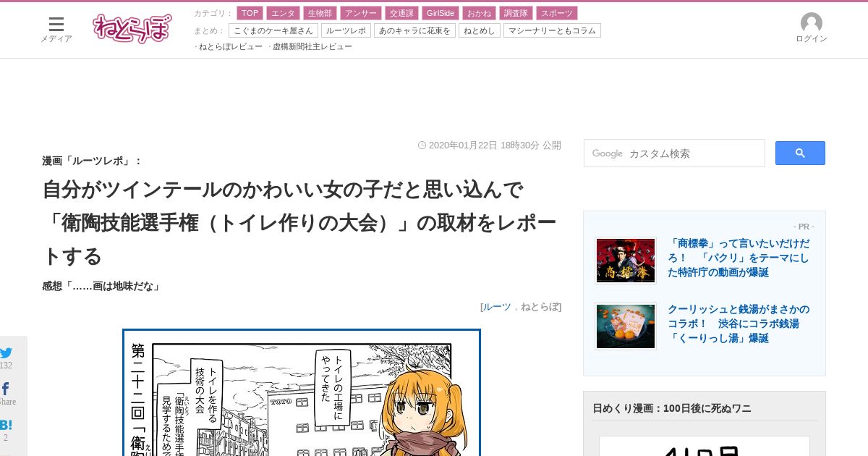The height and width of the screenshot is (456, 868).
Task: Open クーリッシュと銭湯がまさかのコラボ headline
Action: click(x=739, y=324)
